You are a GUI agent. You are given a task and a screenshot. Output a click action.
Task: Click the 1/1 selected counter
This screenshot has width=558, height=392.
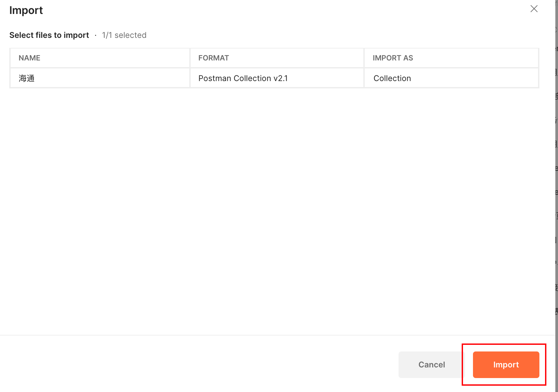124,35
